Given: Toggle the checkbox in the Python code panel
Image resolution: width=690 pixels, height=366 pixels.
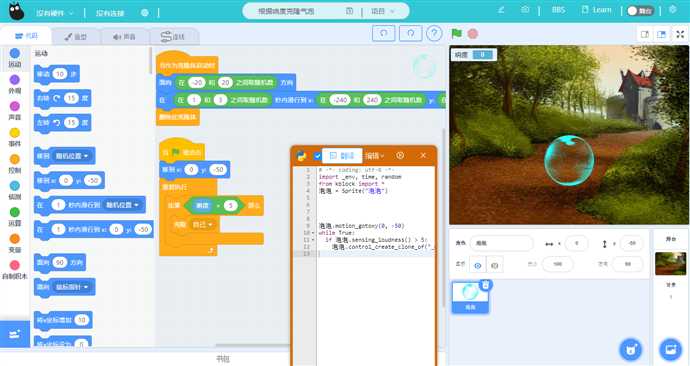Looking at the screenshot, I should coord(317,156).
